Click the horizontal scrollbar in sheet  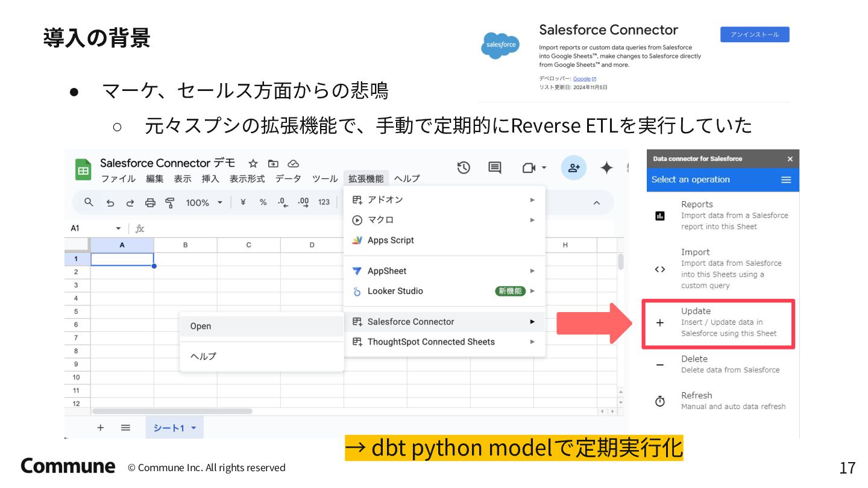172,411
